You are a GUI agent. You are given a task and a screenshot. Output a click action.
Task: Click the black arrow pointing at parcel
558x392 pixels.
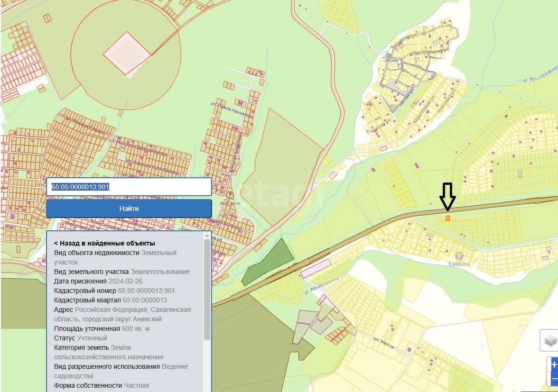447,196
